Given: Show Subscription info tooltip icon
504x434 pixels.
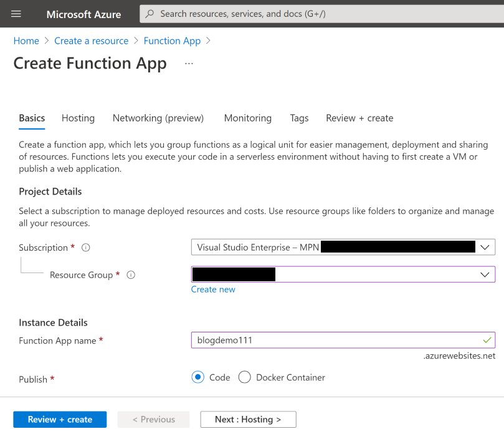Looking at the screenshot, I should tap(86, 248).
